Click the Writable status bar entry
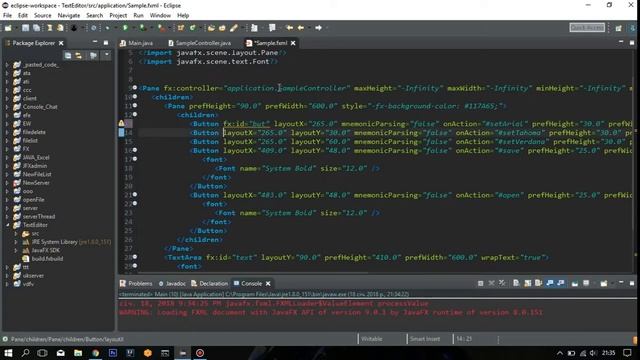Image resolution: width=640 pixels, height=360 pixels. tap(371, 339)
